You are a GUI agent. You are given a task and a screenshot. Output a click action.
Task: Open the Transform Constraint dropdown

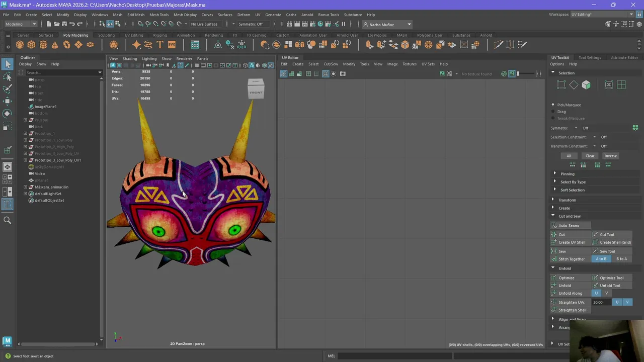point(594,146)
